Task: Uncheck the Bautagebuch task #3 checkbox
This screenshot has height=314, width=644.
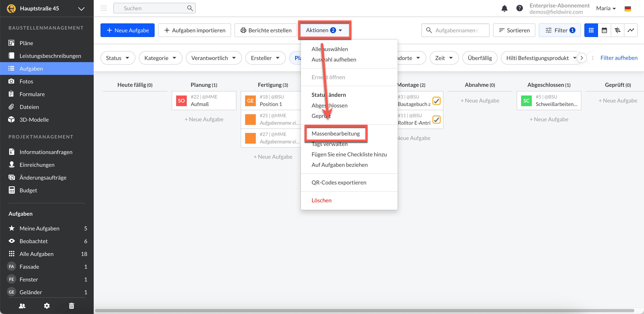Action: click(436, 101)
